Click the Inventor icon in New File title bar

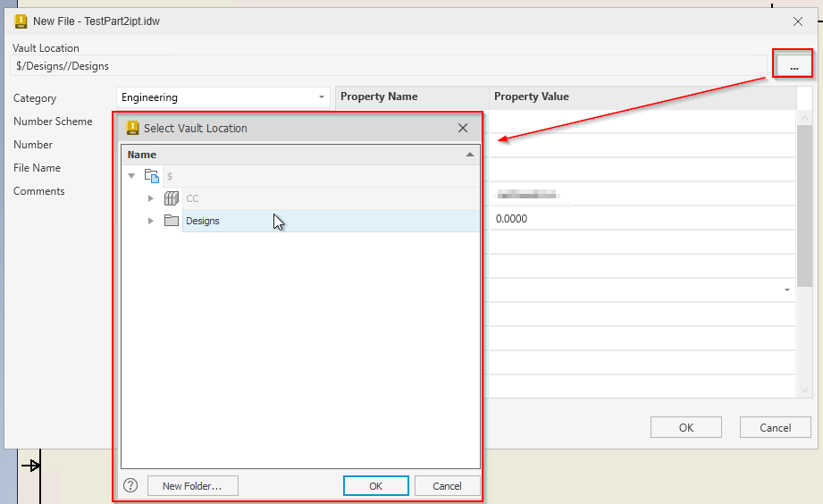21,21
